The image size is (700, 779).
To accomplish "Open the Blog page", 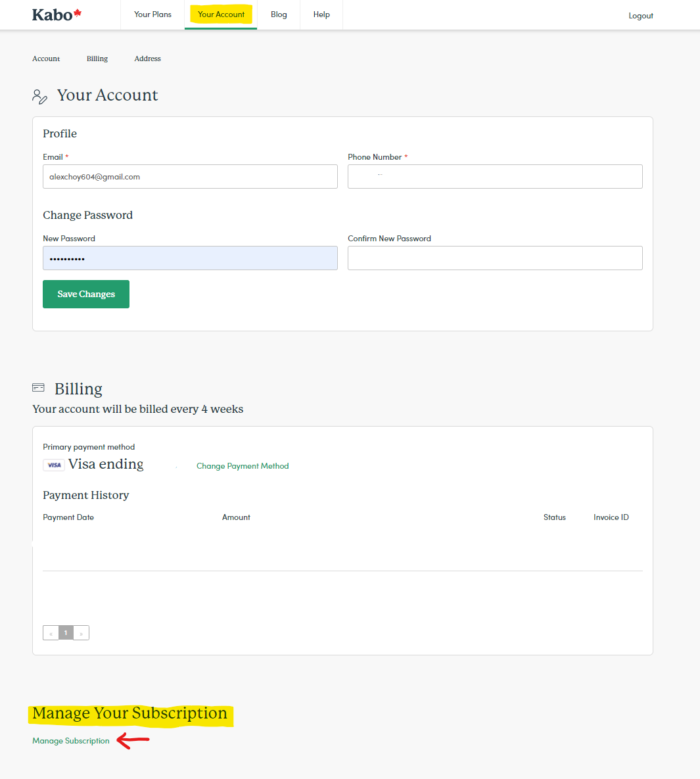I will 279,14.
